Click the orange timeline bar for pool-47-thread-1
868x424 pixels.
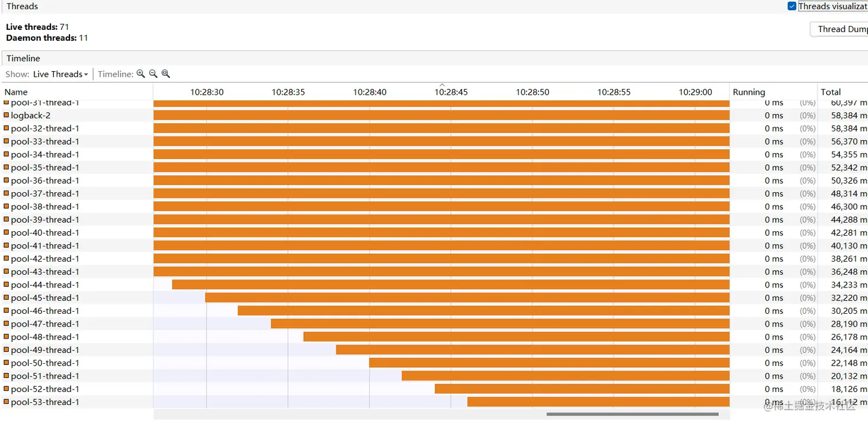pyautogui.click(x=500, y=324)
